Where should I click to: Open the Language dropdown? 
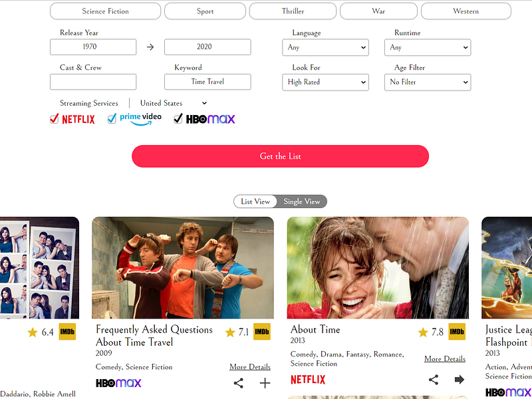click(325, 47)
